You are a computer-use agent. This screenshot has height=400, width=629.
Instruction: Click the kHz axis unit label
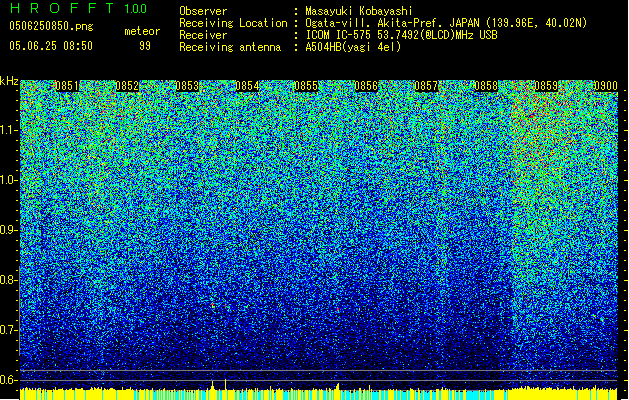pyautogui.click(x=9, y=81)
